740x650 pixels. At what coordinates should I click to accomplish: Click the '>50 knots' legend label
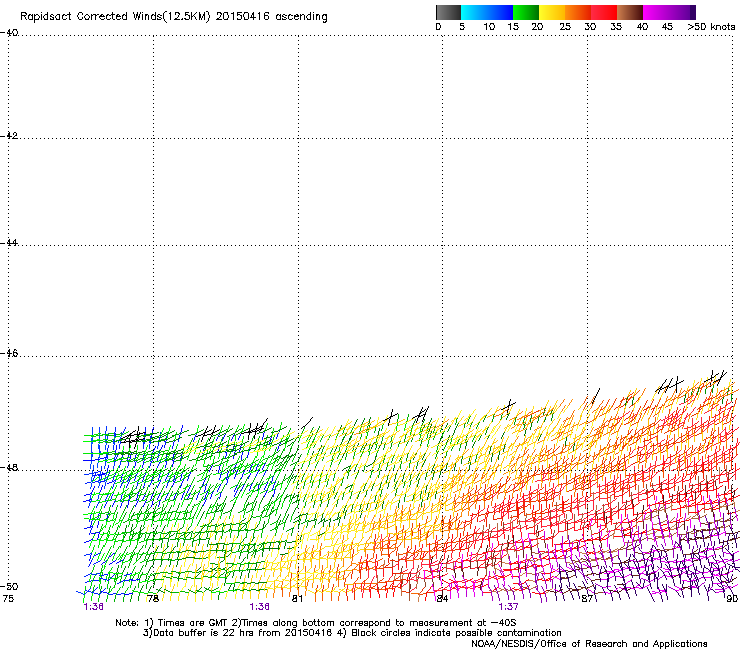(711, 27)
